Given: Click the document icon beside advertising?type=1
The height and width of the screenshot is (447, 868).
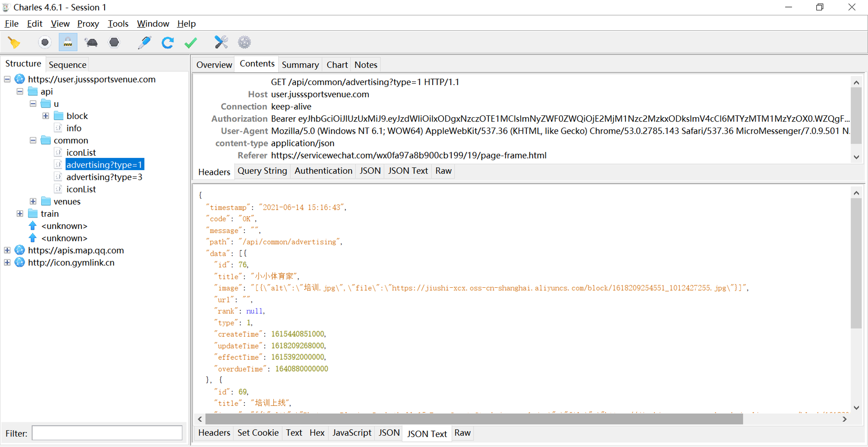Looking at the screenshot, I should tap(58, 164).
